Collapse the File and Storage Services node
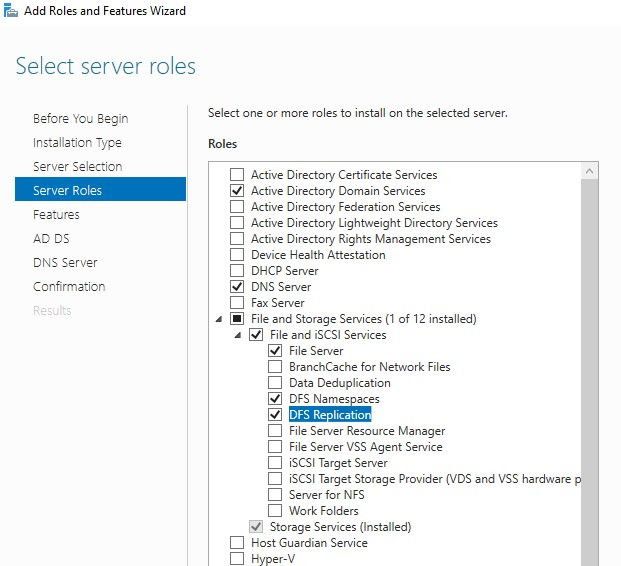Viewport: 621px width, 566px height. [x=219, y=319]
